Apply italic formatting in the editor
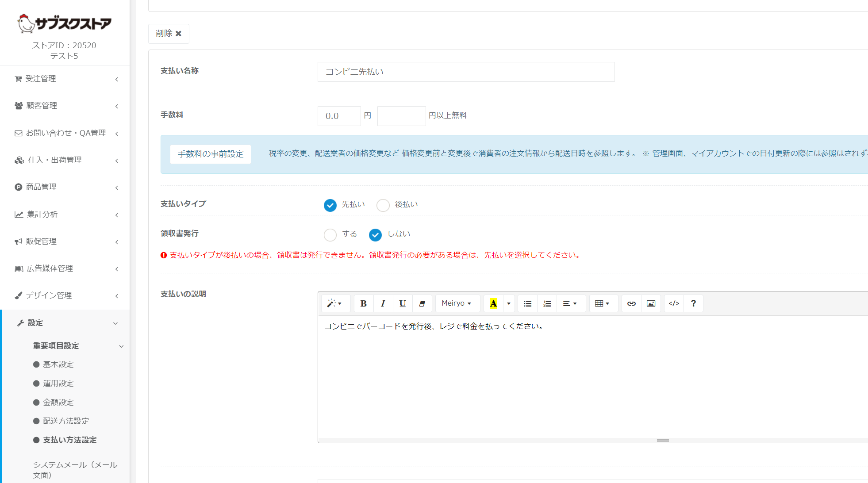The width and height of the screenshot is (868, 483). (x=383, y=303)
